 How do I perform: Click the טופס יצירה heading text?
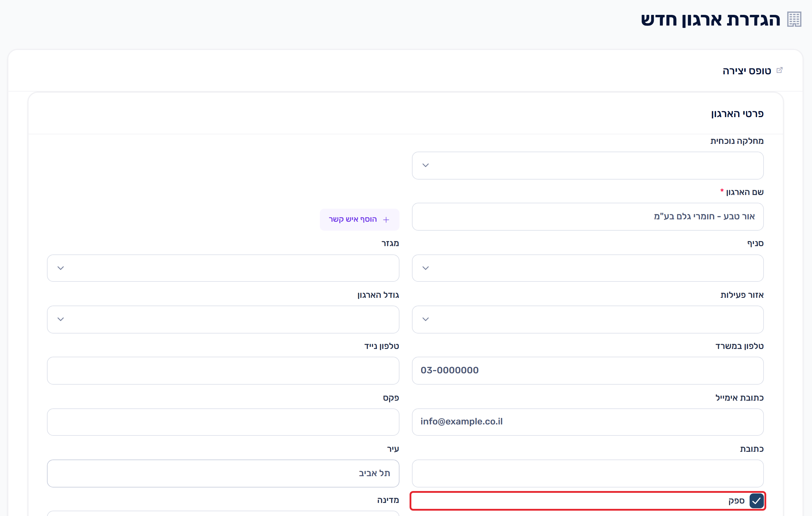tap(747, 71)
